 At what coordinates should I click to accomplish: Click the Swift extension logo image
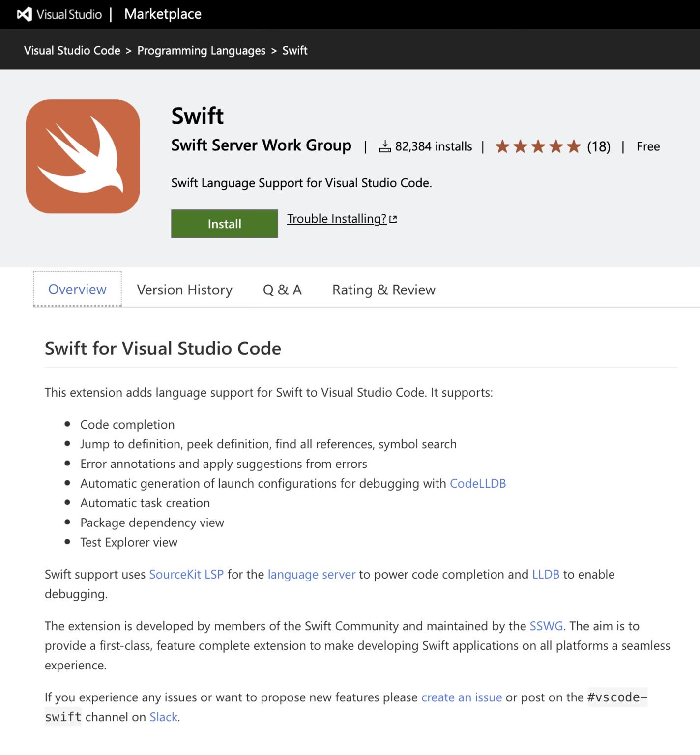83,156
